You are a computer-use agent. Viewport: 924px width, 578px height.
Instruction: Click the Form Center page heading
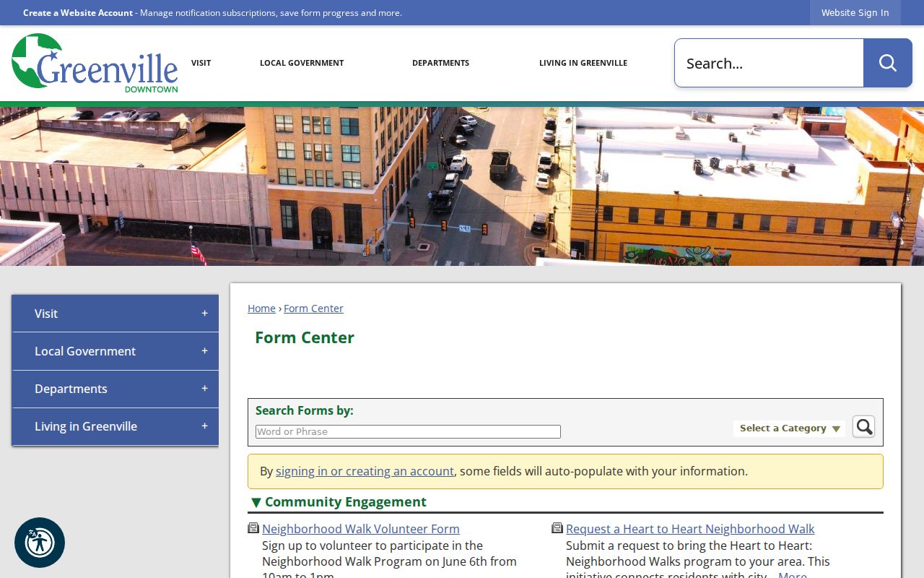coord(305,337)
